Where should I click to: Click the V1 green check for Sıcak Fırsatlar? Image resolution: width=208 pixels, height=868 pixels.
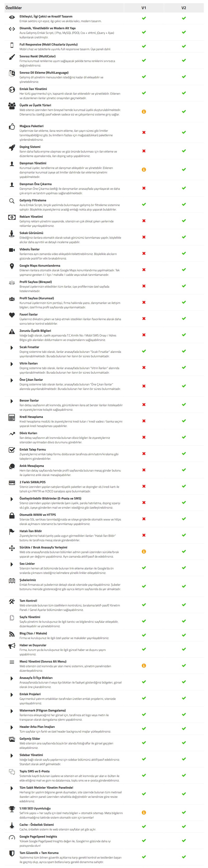tap(144, 351)
